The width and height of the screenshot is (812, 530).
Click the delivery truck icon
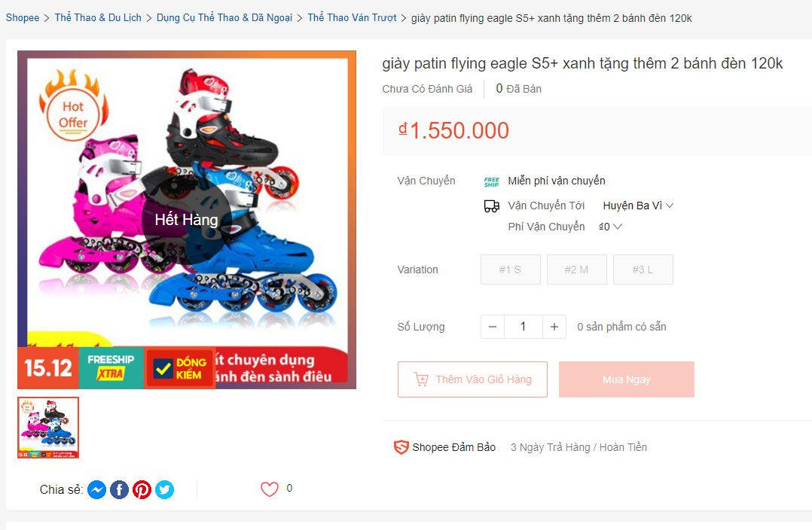(x=491, y=206)
